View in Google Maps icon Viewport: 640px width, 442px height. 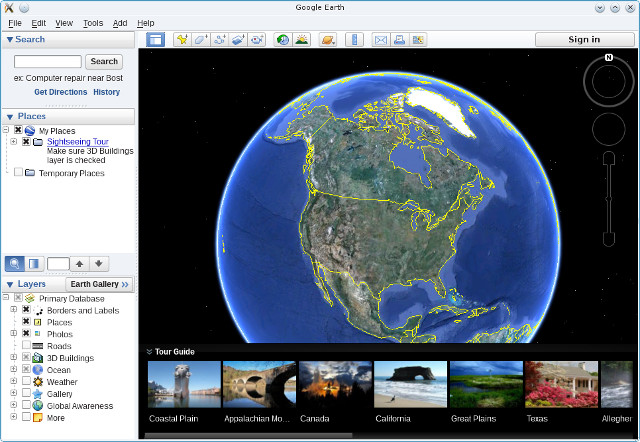(x=418, y=40)
